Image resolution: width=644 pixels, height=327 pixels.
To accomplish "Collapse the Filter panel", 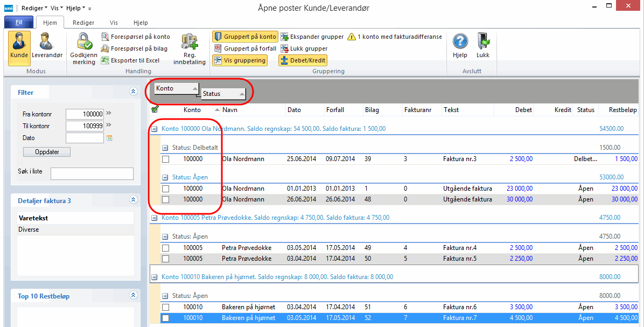I will pos(133,92).
